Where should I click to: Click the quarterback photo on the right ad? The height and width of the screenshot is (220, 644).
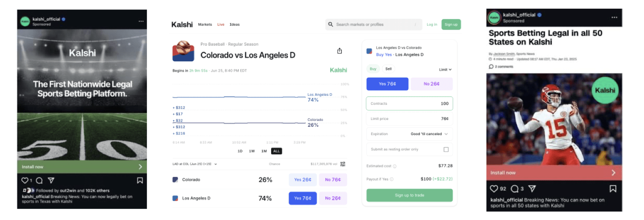[554, 119]
